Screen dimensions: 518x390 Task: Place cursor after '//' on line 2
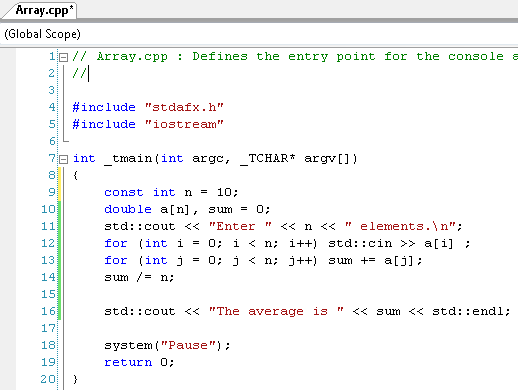coord(88,73)
